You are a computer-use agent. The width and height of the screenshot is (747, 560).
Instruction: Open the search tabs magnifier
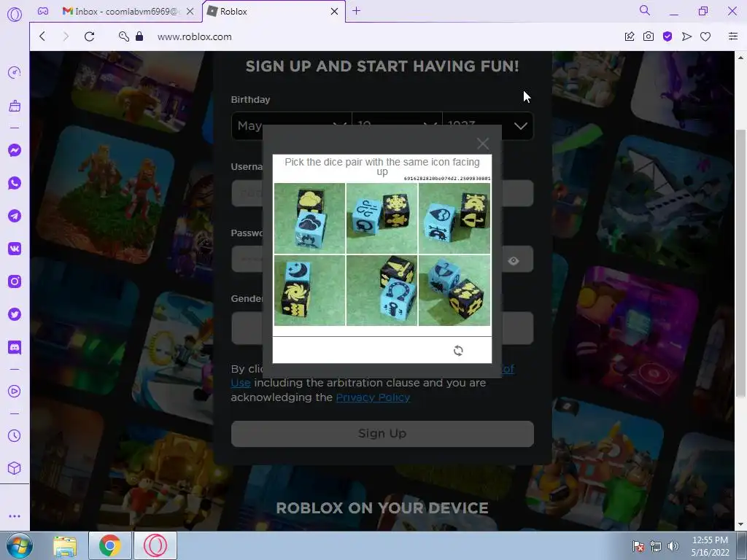[x=645, y=10]
